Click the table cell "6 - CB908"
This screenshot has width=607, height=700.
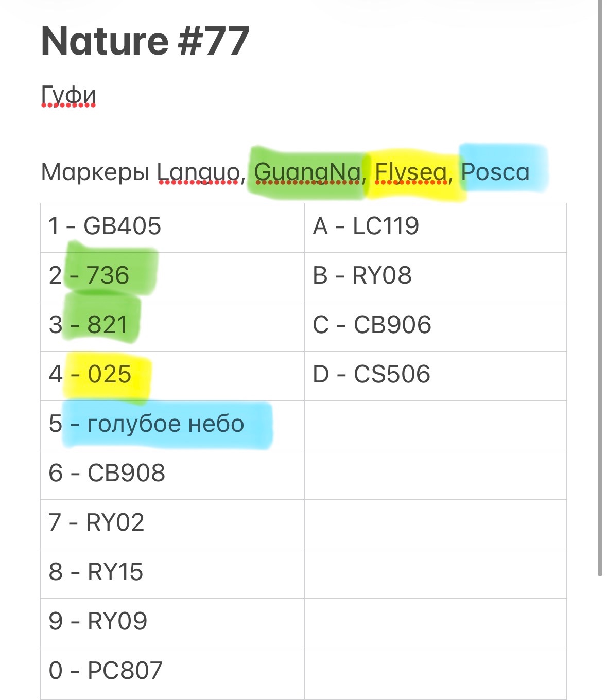point(172,475)
